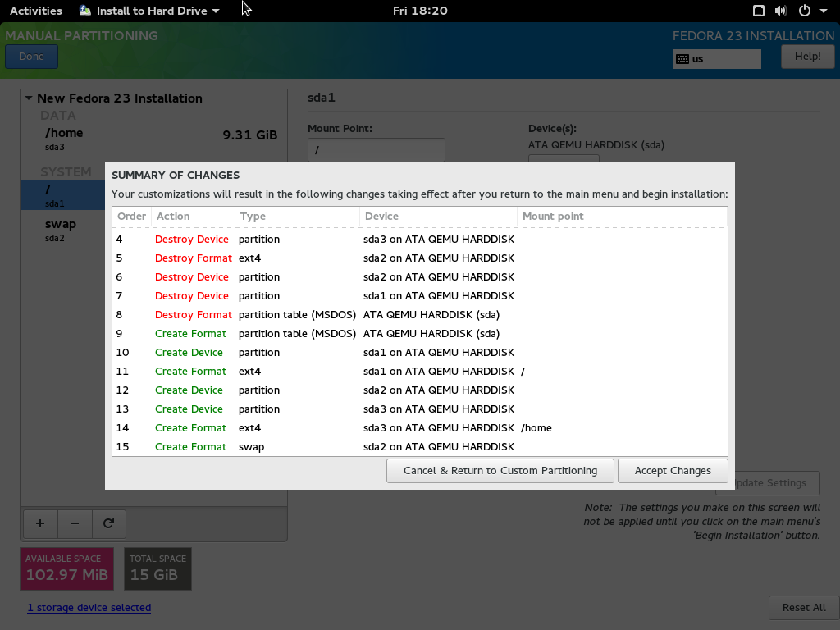Viewport: 840px width, 630px height.
Task: Select row 8 Destroy Format partition table
Action: 419,314
